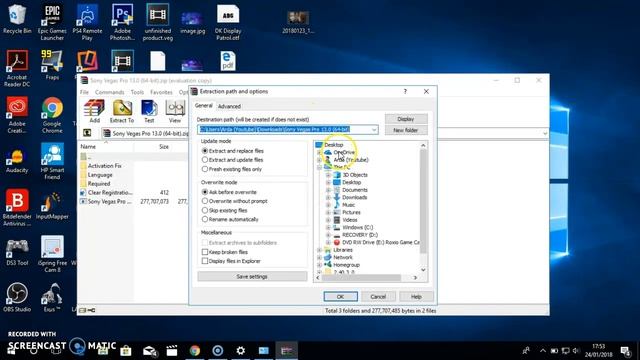Screen dimensions: 640x360
Task: Select Rename automatically option
Action: click(230, 219)
